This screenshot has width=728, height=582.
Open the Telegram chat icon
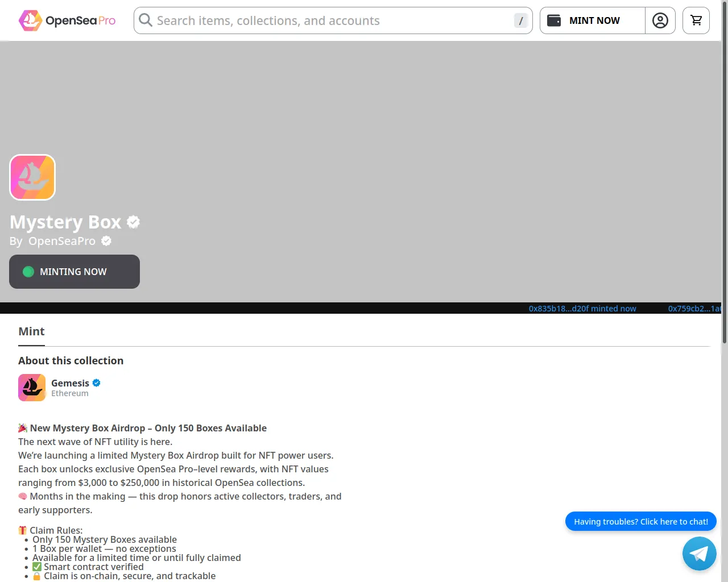pos(700,554)
